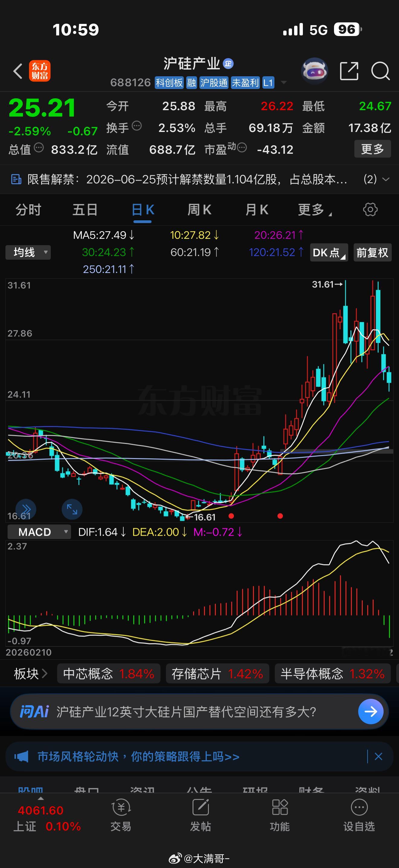Viewport: 399px width, 868px height.
Task: Tap the 问Ai logo
Action: pos(34,712)
